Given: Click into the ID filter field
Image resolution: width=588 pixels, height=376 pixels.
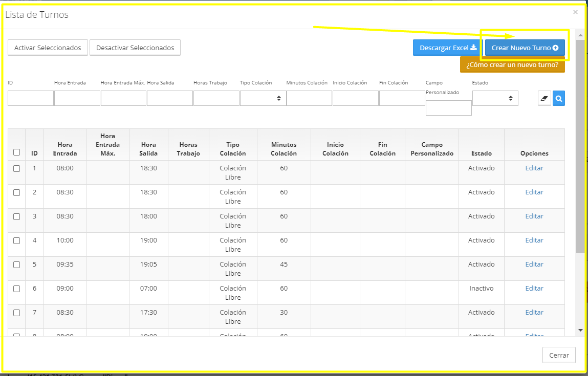Looking at the screenshot, I should tap(31, 98).
